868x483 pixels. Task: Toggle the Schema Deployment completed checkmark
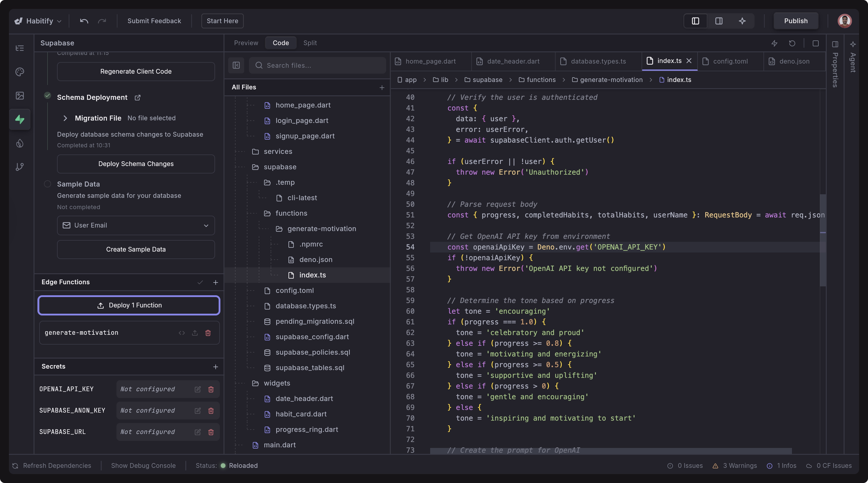click(48, 96)
